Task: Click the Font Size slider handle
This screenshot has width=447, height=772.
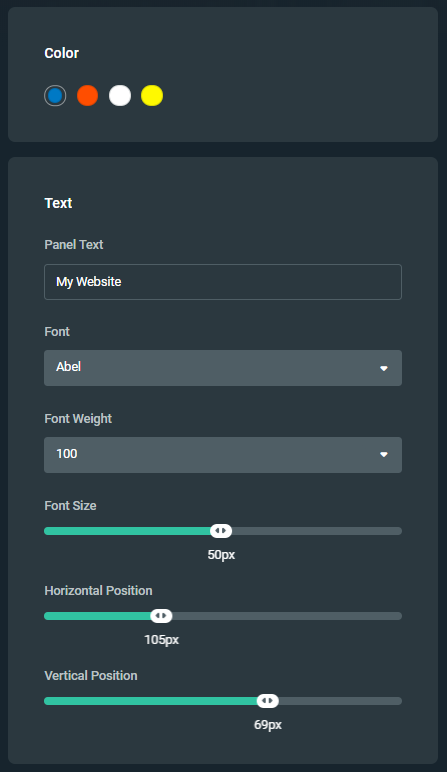Action: point(221,531)
